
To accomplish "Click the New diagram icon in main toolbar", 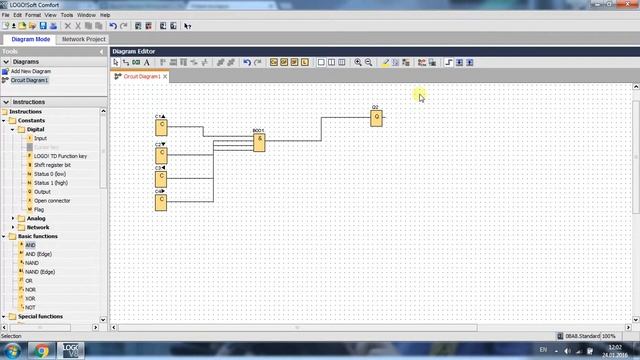I will [6, 26].
